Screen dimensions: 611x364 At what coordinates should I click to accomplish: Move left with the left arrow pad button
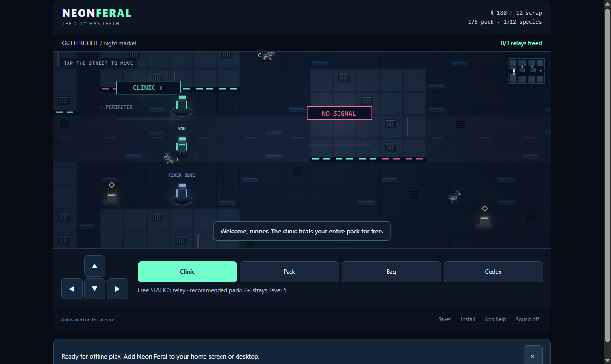point(72,289)
